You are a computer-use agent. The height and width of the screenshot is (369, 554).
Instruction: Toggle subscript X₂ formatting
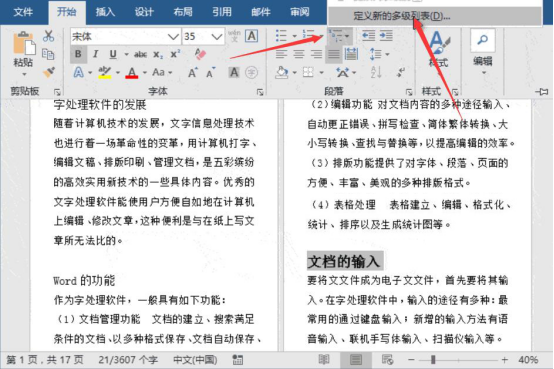[x=158, y=54]
